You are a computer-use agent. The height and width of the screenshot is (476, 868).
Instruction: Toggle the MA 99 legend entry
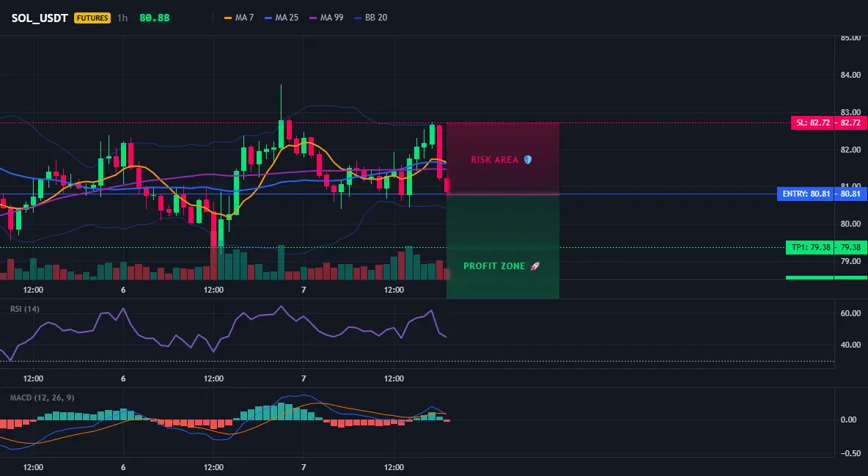pyautogui.click(x=327, y=18)
